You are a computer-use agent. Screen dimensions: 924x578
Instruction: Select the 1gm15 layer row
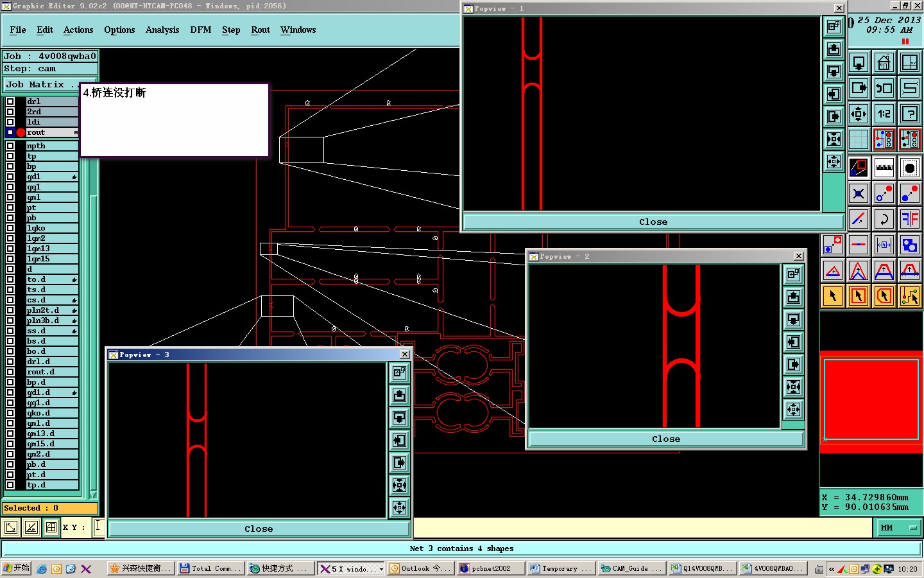tap(52, 259)
